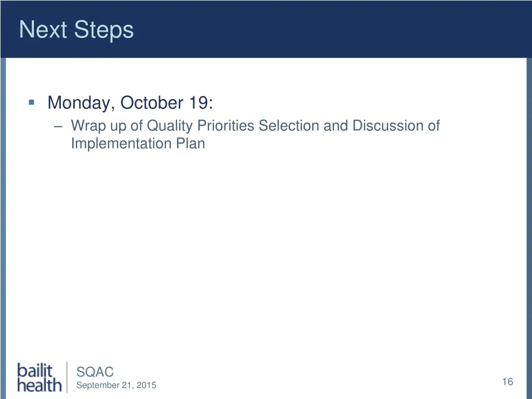Click the Monday, October 19 heading
This screenshot has height=399, width=532.
[130, 103]
